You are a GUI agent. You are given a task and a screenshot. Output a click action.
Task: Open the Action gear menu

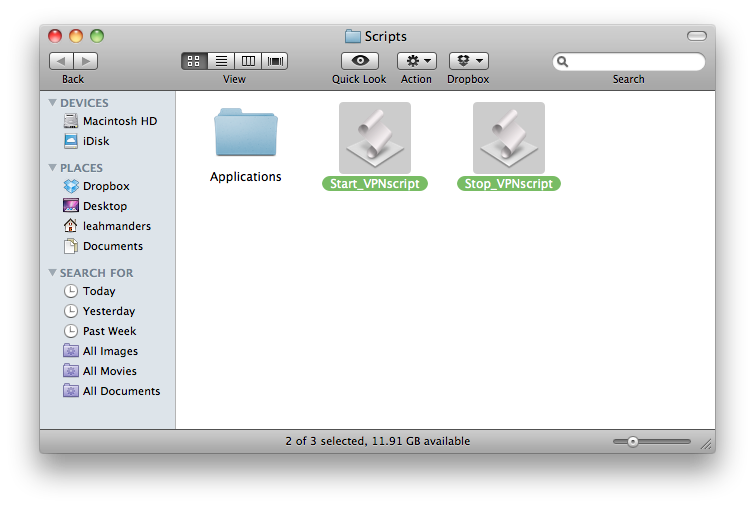tap(416, 61)
